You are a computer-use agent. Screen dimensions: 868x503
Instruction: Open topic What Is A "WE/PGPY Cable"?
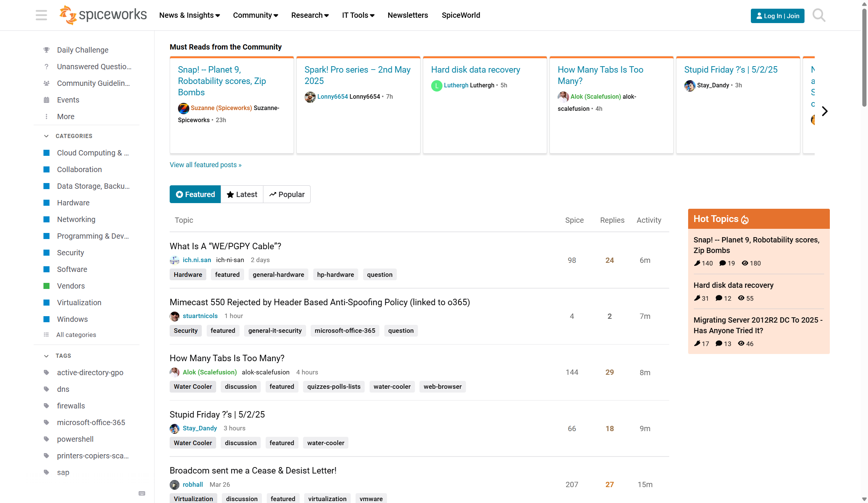point(225,246)
